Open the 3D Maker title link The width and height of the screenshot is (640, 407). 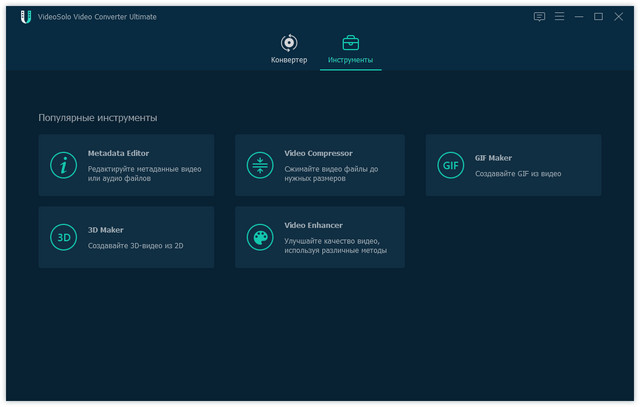105,230
